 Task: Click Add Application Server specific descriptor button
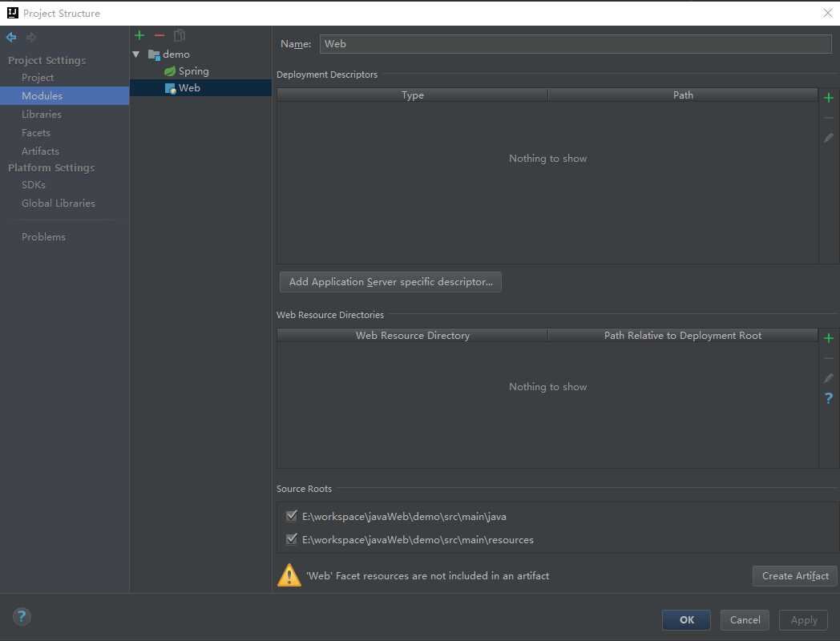tap(390, 282)
